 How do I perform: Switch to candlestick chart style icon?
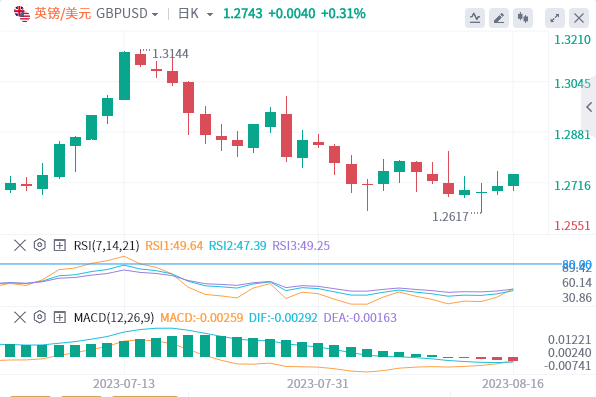click(x=523, y=18)
